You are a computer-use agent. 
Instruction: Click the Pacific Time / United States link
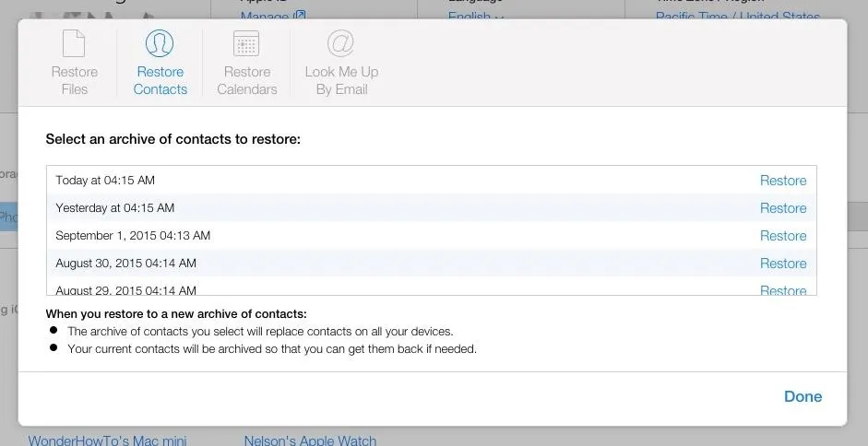[x=737, y=16]
